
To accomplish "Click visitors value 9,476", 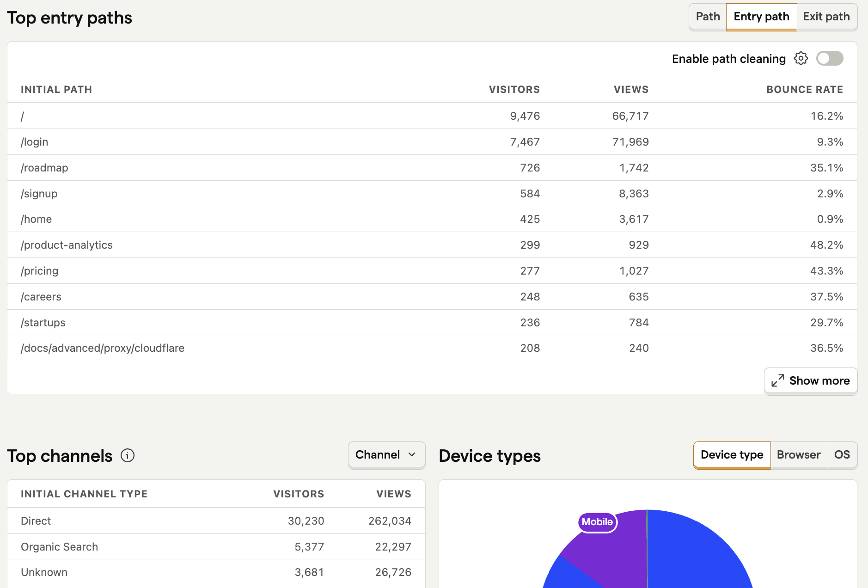I will point(525,116).
